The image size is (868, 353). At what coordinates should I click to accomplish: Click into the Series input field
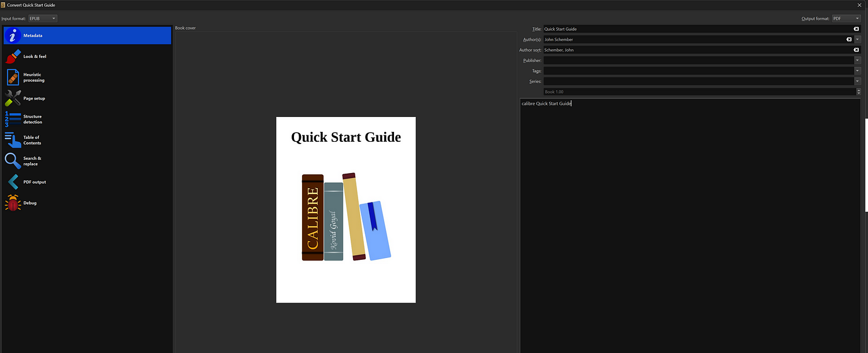(x=698, y=81)
